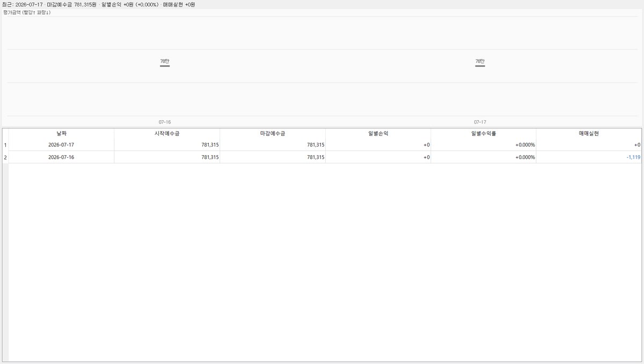Click the -1,119 매매실현 cell
The image size is (644, 364).
coord(589,157)
